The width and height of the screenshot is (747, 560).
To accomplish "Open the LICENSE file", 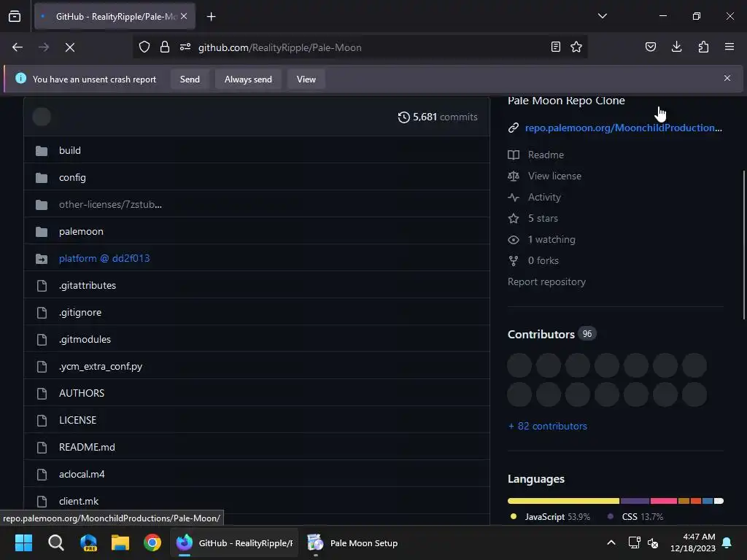I will pos(77,421).
